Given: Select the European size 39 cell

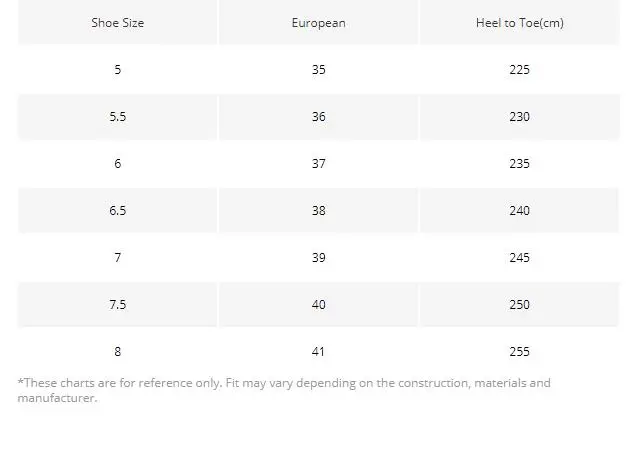Looking at the screenshot, I should click(318, 258).
